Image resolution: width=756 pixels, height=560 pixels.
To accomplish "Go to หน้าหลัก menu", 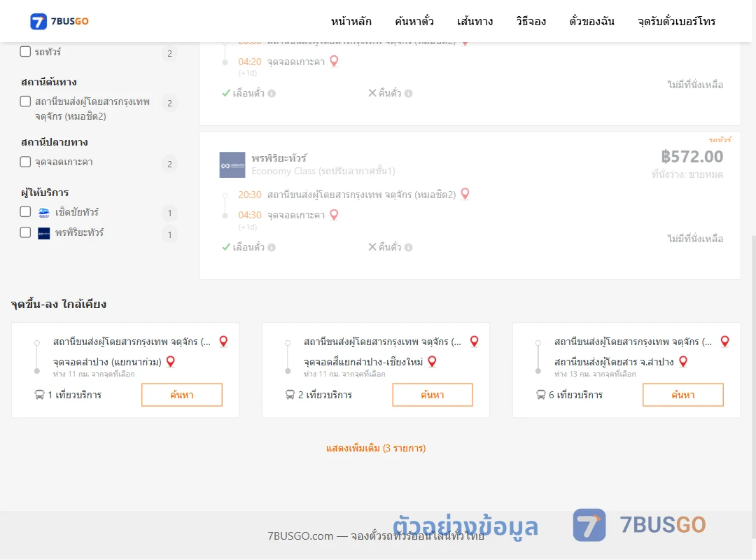I will tap(351, 21).
